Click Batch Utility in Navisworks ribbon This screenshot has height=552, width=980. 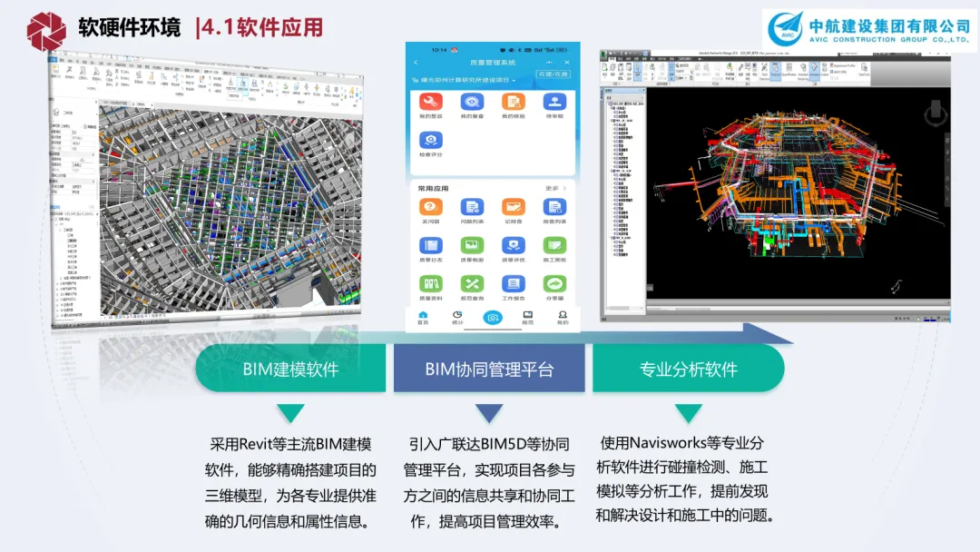coord(839,72)
